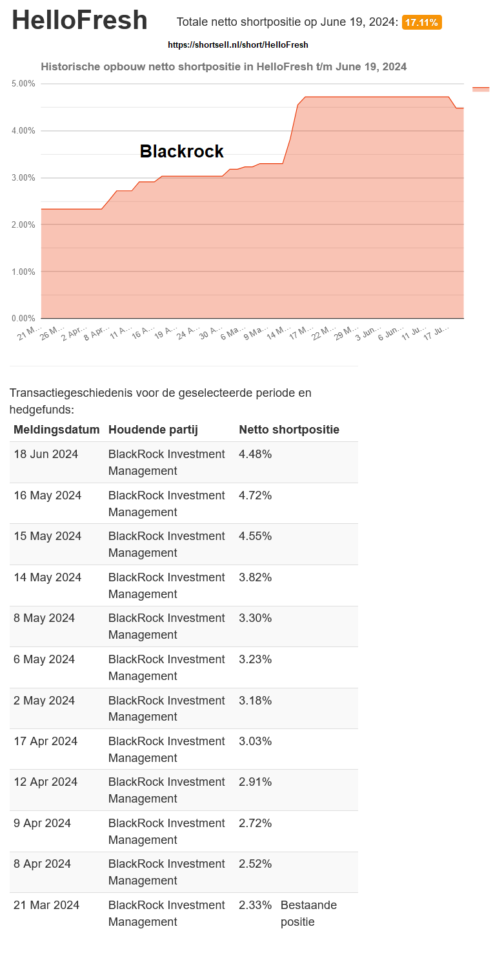The image size is (493, 980).
Task: Click the shortsell.nl HelloFresh URL link
Action: click(237, 45)
